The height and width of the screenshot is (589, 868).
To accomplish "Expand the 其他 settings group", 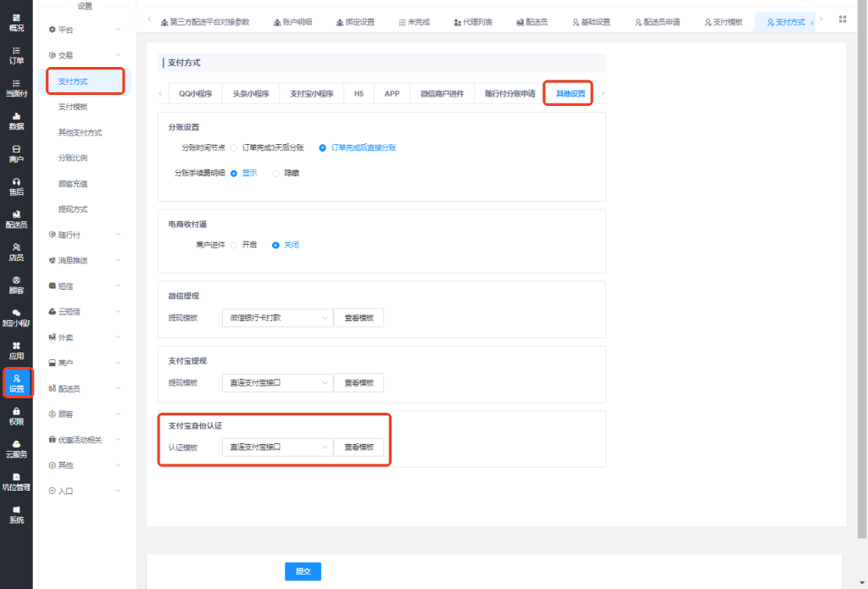I will [85, 465].
